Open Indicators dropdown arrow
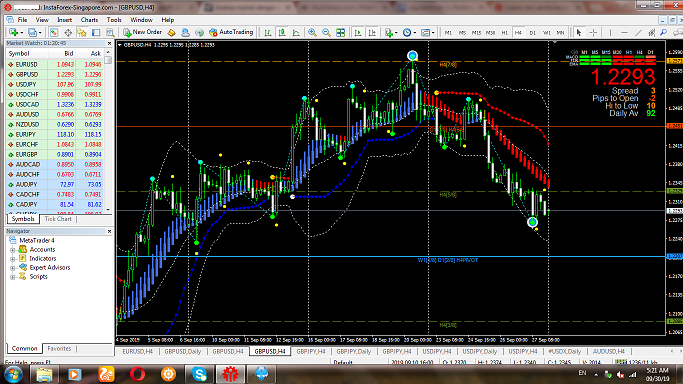Screen dimensions: 683x384 point(396,33)
